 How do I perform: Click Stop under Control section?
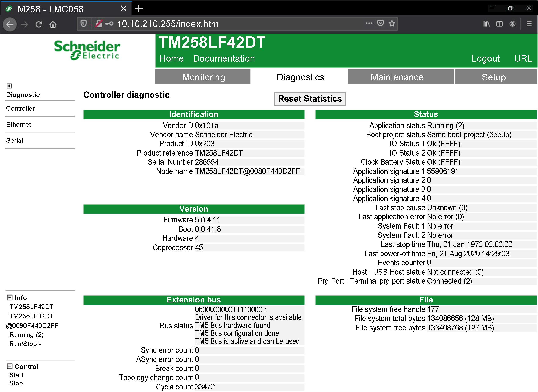(x=16, y=384)
